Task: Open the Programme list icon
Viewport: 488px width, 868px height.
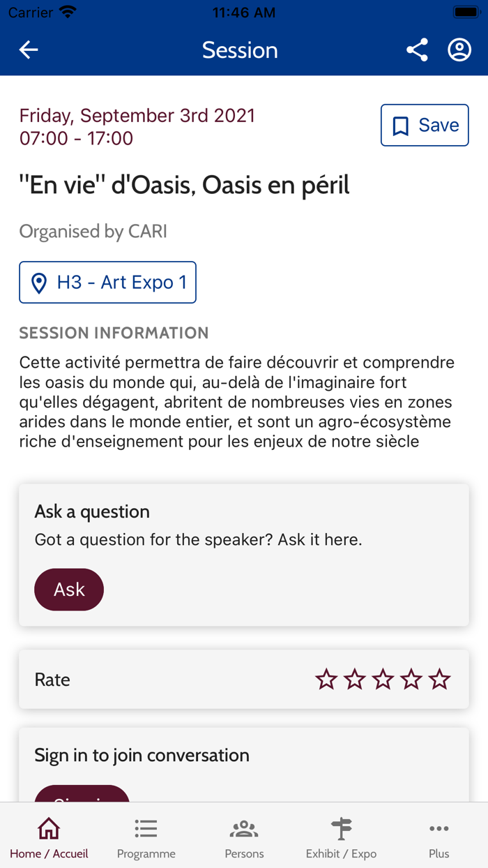Action: [146, 828]
